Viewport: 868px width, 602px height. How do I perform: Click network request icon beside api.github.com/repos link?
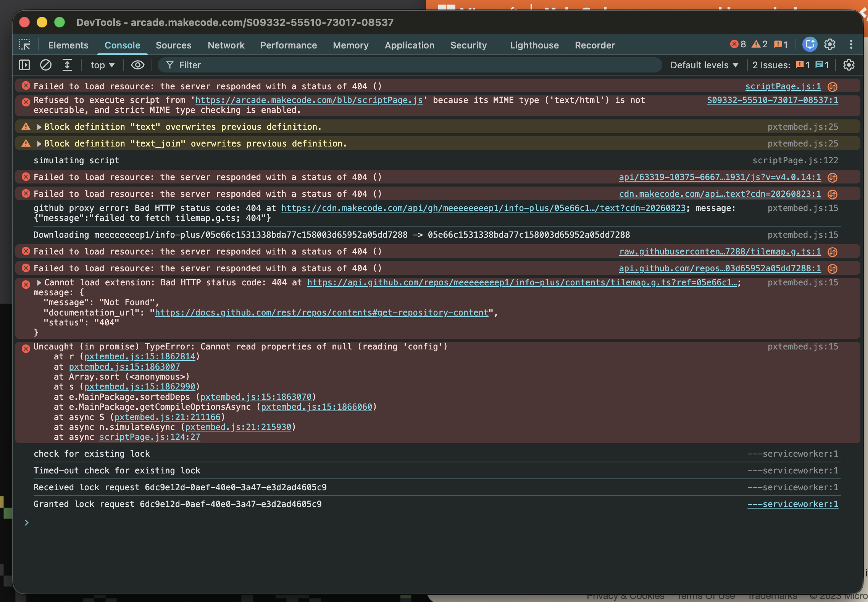[833, 269]
